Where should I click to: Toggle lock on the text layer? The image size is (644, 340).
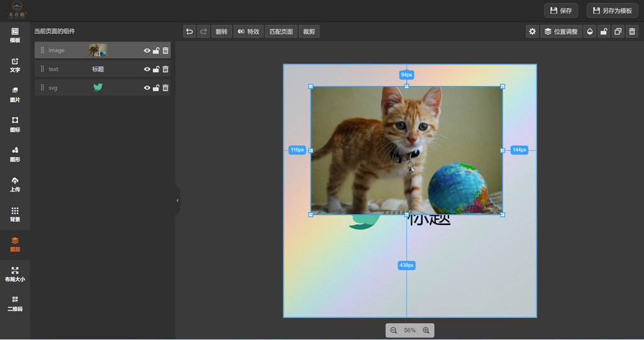[156, 69]
